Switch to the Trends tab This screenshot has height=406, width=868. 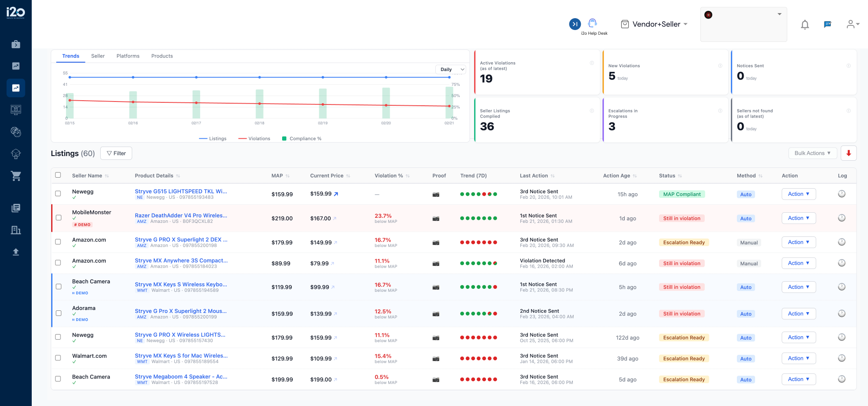click(x=71, y=56)
